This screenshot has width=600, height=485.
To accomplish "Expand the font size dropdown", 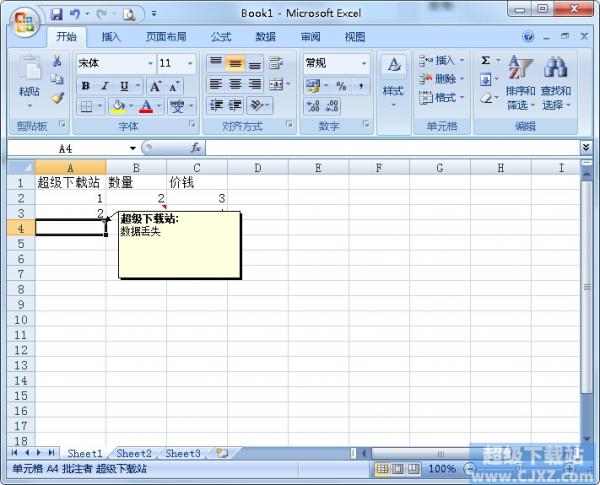I will [x=190, y=63].
